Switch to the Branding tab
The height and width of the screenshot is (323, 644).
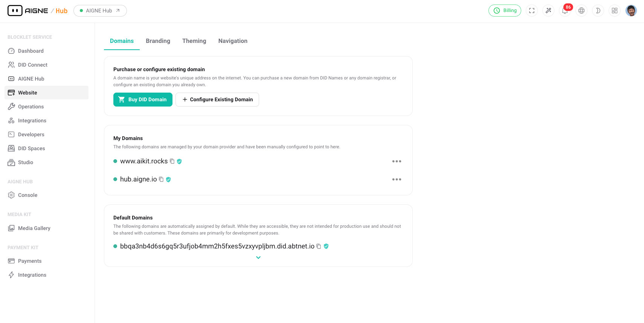(x=158, y=41)
